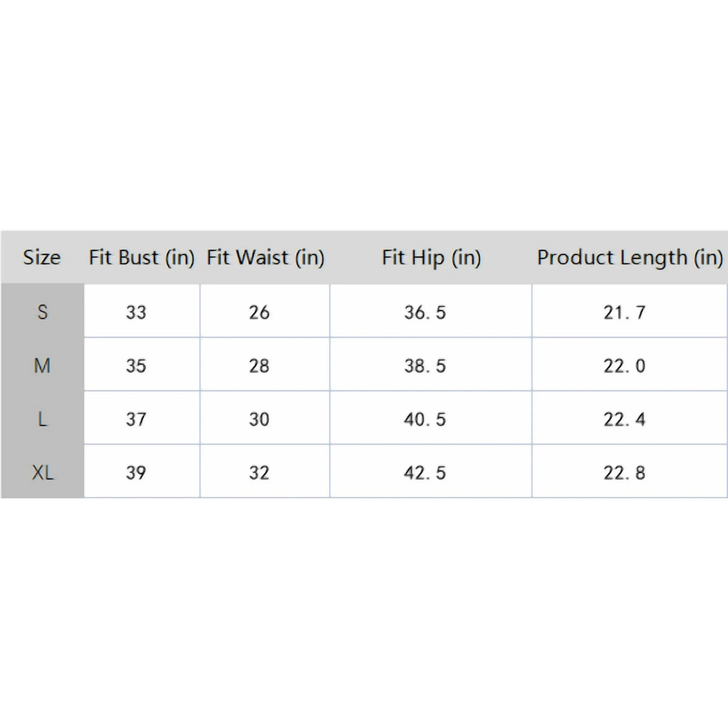
Task: Select the M size row label
Action: click(42, 366)
